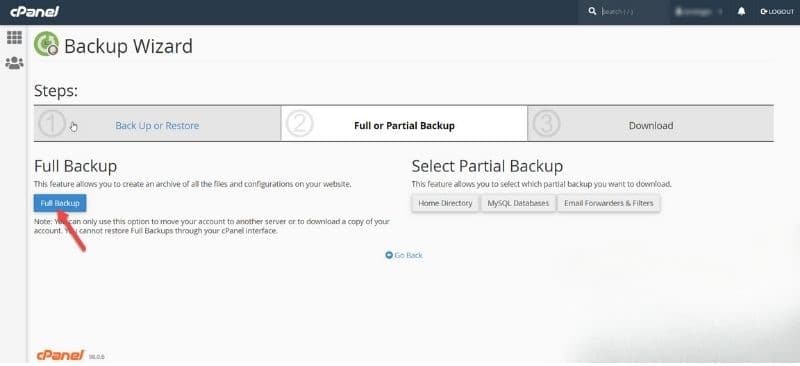Click the Steps: heading text
The width and height of the screenshot is (800, 366).
(56, 91)
